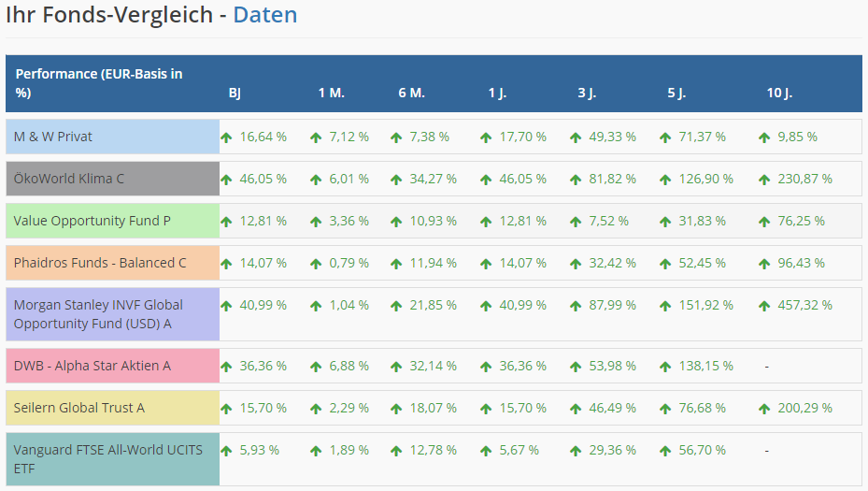Click the green arrow beside M & W Privat 16,64 %
The width and height of the screenshot is (868, 491).
[x=226, y=137]
